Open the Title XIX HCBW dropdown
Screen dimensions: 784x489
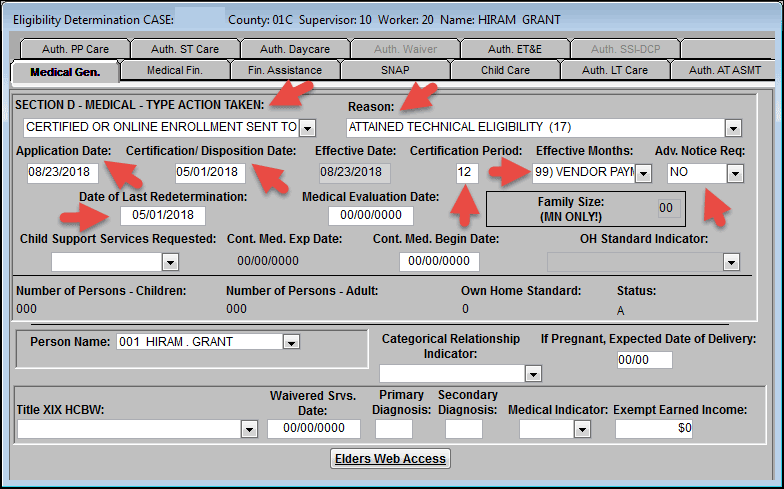[x=249, y=429]
